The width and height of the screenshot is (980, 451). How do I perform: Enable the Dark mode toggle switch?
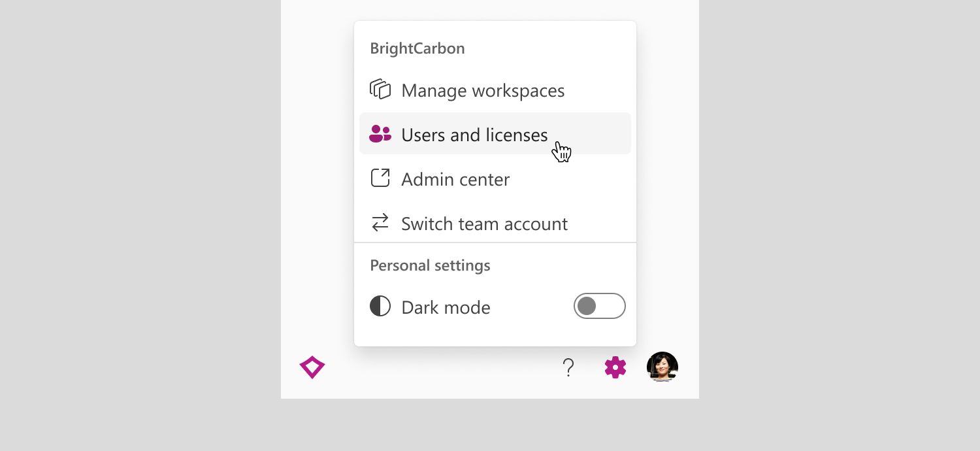click(600, 306)
